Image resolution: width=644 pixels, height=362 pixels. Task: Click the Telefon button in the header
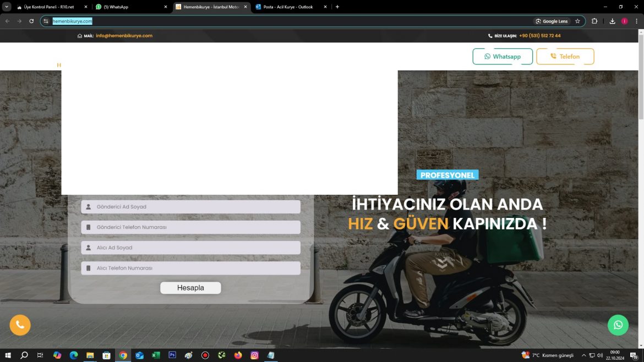tap(565, 57)
